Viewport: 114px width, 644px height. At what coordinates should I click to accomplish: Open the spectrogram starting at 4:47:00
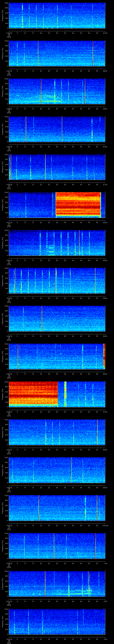(x=57, y=54)
